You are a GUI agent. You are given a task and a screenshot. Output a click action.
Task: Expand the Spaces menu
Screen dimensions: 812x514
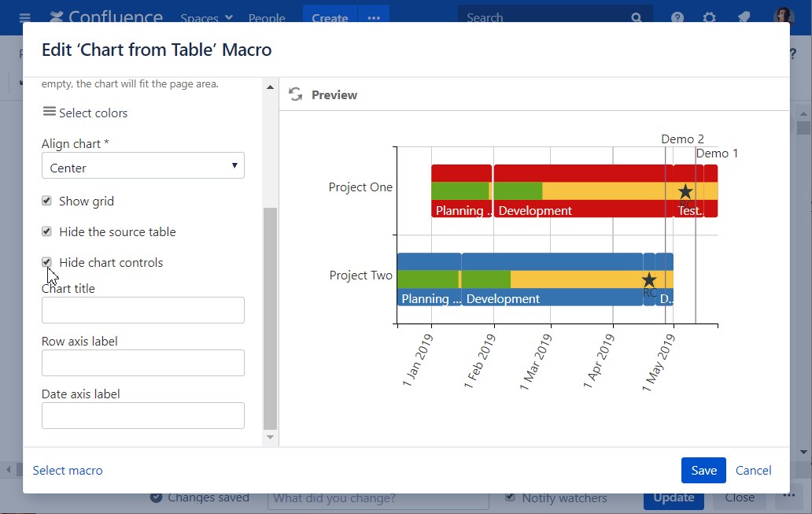click(206, 17)
